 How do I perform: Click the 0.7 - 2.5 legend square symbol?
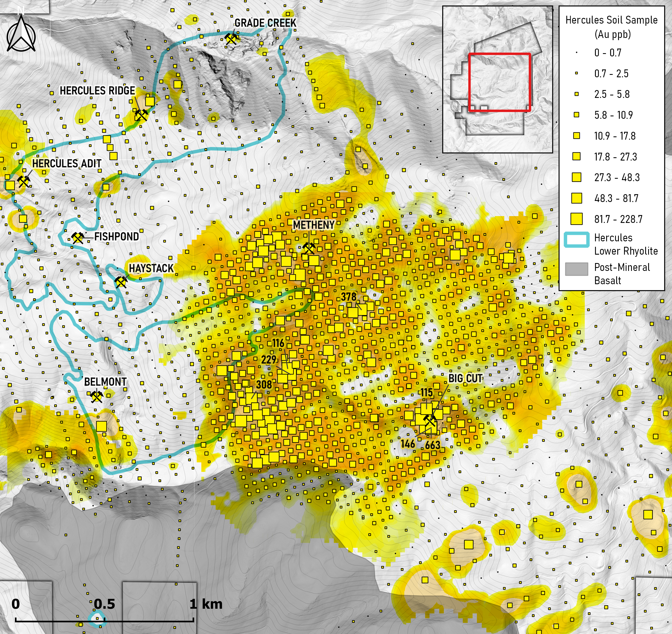[576, 73]
